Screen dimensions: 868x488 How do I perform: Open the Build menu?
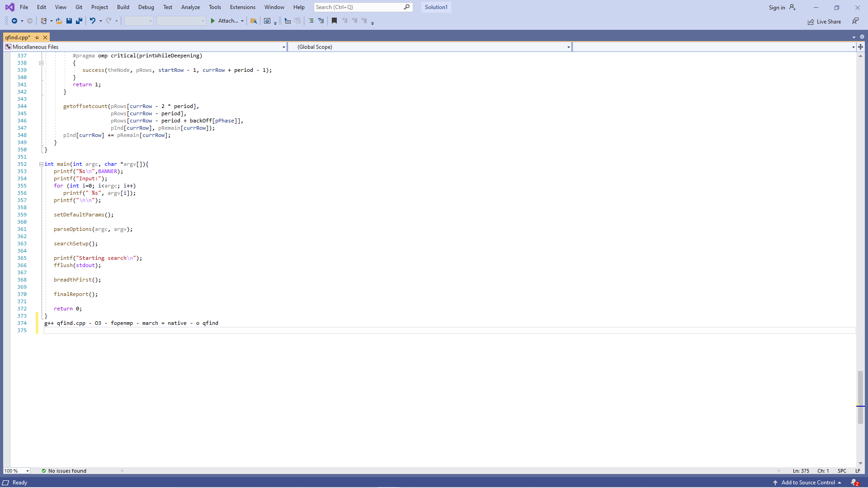tap(123, 7)
